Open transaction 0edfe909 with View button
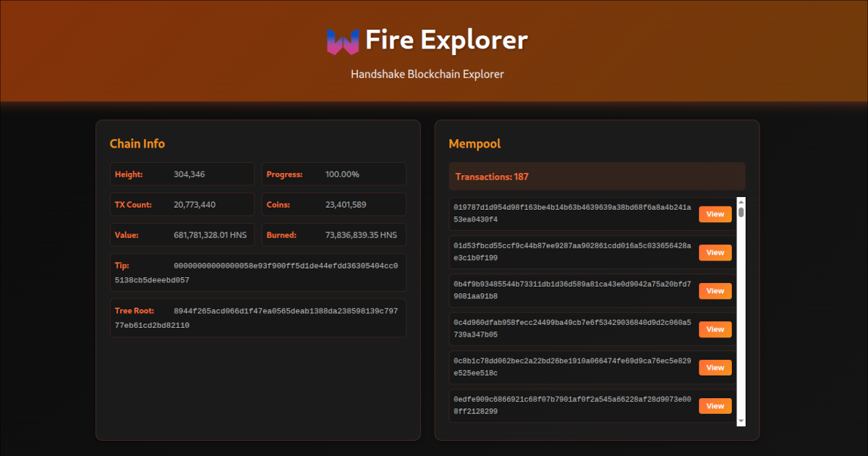 point(715,405)
